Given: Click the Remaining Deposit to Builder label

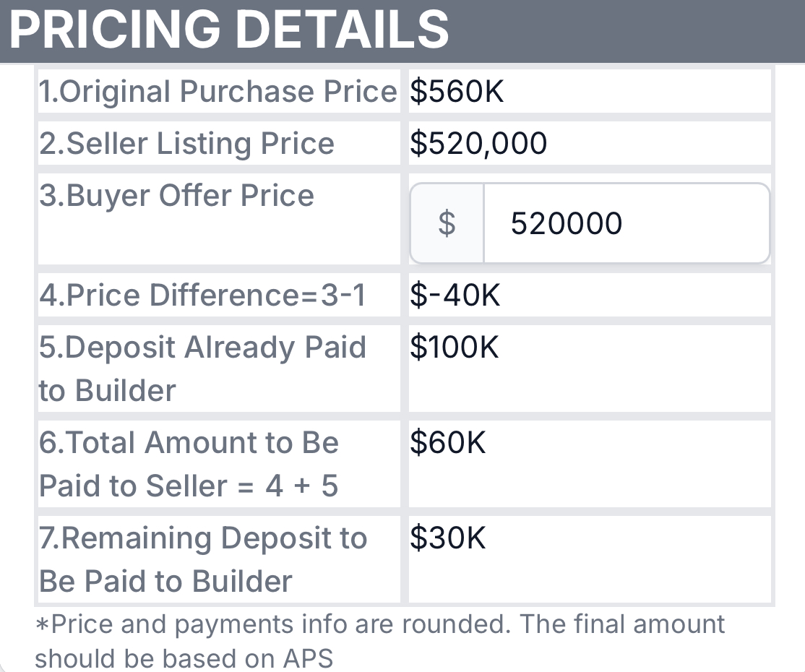Looking at the screenshot, I should (x=203, y=559).
